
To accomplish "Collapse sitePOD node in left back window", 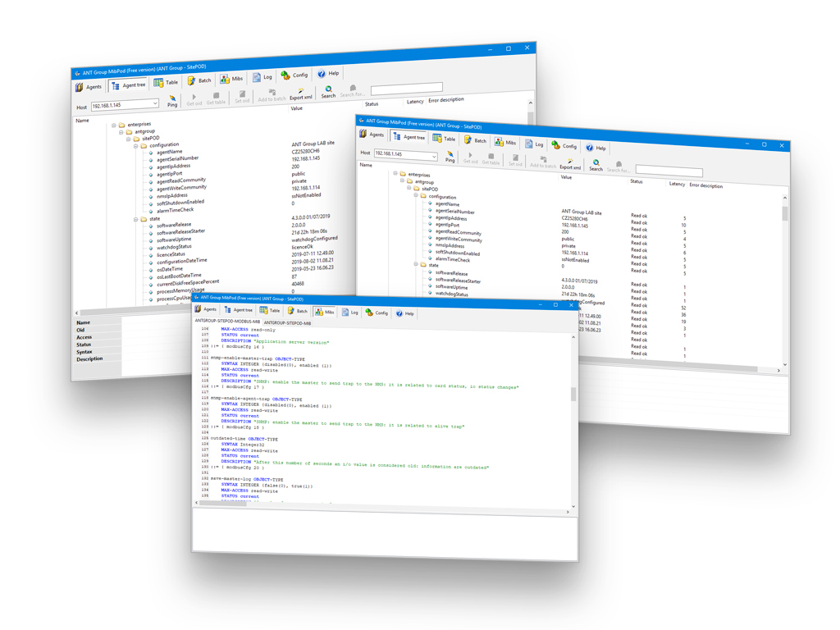I will [x=129, y=139].
